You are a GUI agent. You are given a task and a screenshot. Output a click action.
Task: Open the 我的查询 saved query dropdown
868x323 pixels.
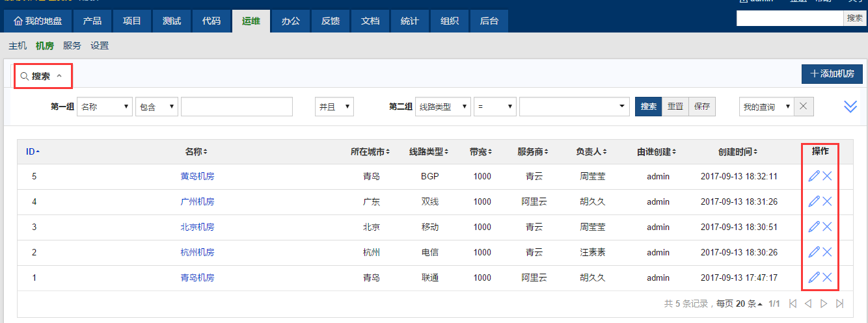click(x=765, y=107)
